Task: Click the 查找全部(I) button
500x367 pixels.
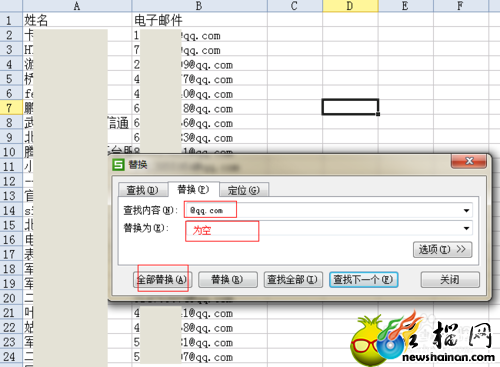Action: (293, 279)
